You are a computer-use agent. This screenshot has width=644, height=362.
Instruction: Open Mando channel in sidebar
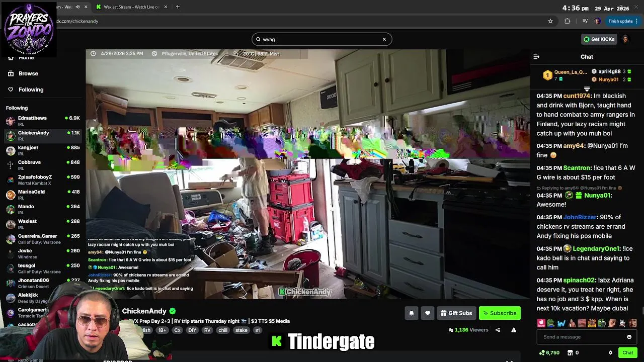(x=43, y=209)
